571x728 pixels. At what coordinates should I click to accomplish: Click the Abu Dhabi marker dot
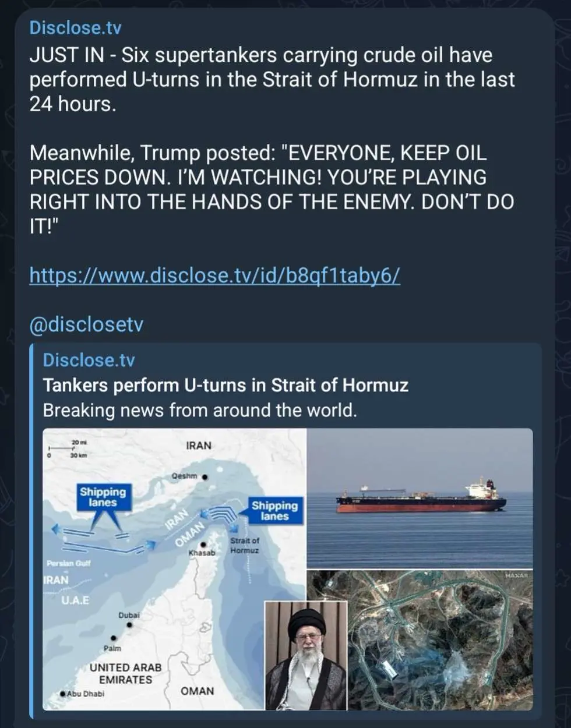(62, 694)
